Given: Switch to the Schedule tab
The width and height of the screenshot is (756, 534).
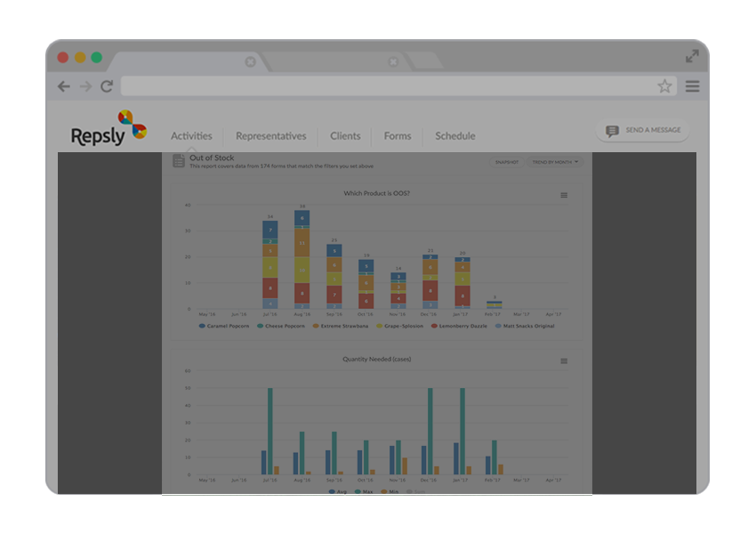Looking at the screenshot, I should (454, 136).
